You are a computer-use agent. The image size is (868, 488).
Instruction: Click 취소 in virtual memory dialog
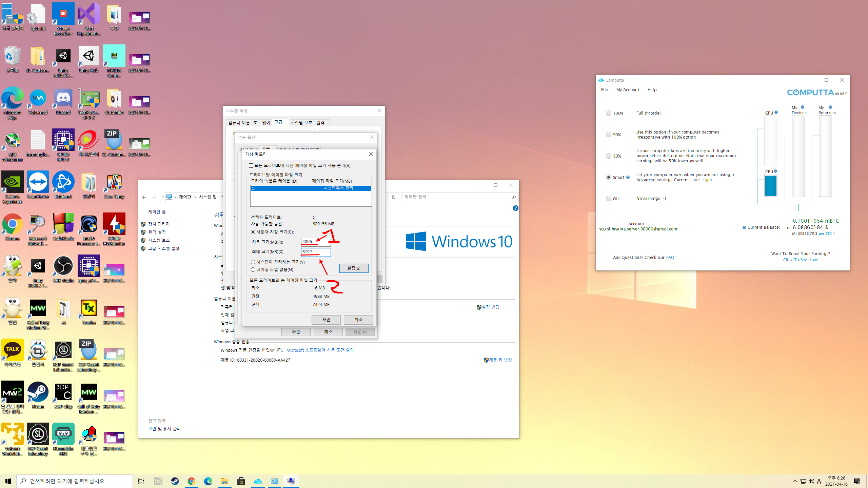point(358,320)
